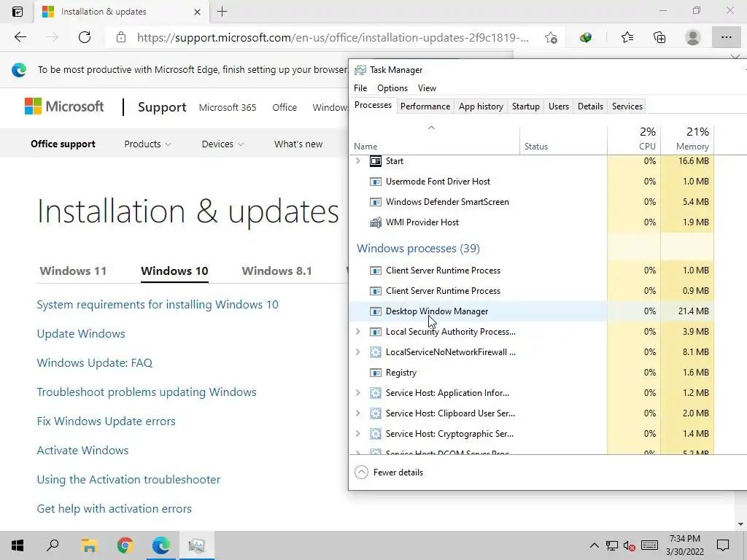Image resolution: width=747 pixels, height=560 pixels.
Task: Click the WMI Provider Host icon
Action: [x=376, y=222]
